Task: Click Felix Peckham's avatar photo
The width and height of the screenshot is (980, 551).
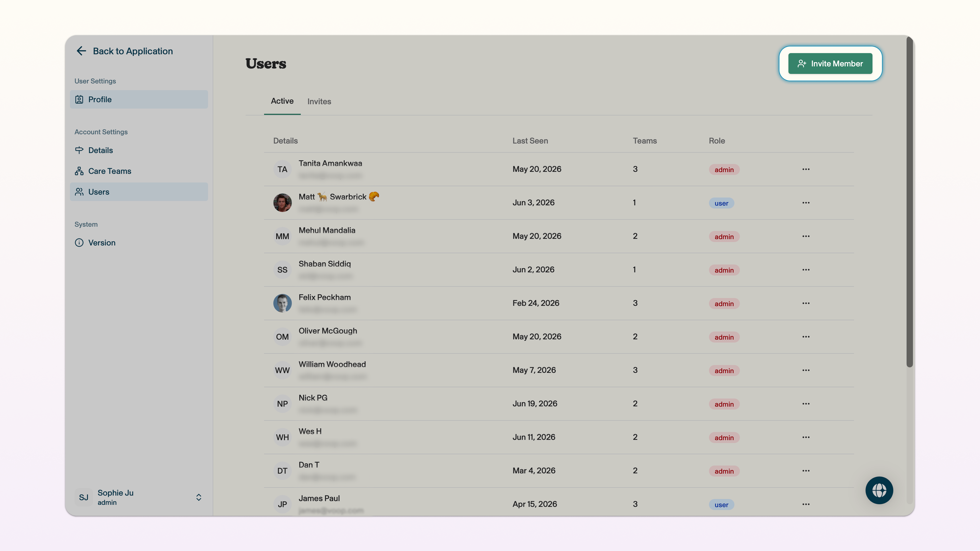Action: (x=282, y=303)
